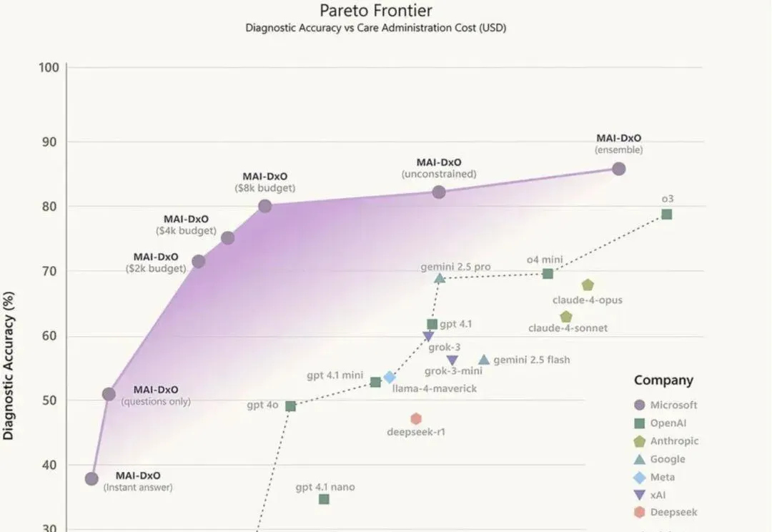The image size is (772, 532).
Task: Click the Anthropic legend entry
Action: point(666,441)
